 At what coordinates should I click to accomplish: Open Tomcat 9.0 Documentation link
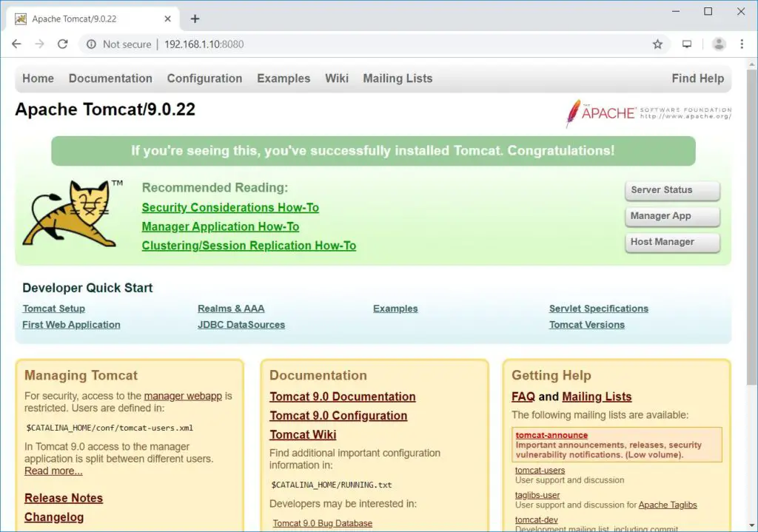pyautogui.click(x=343, y=397)
